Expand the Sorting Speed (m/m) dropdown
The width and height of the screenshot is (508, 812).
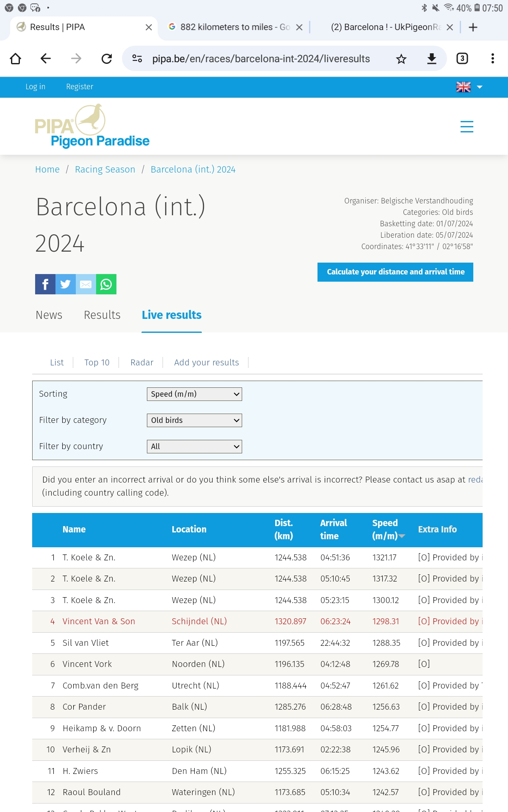click(194, 394)
